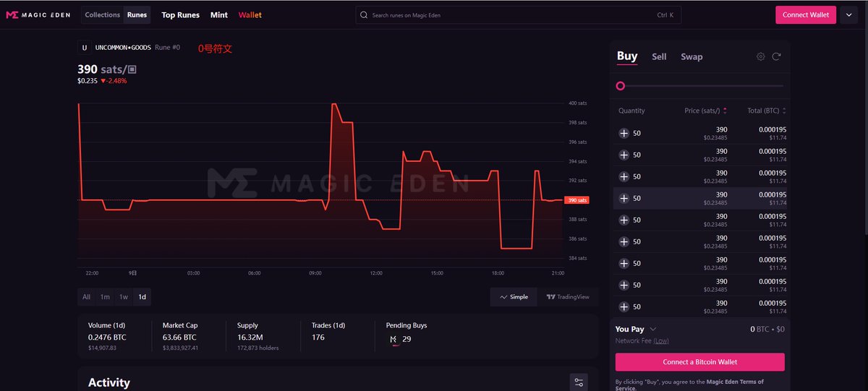Click the Pending Buys label
This screenshot has width=868, height=391.
(x=407, y=325)
